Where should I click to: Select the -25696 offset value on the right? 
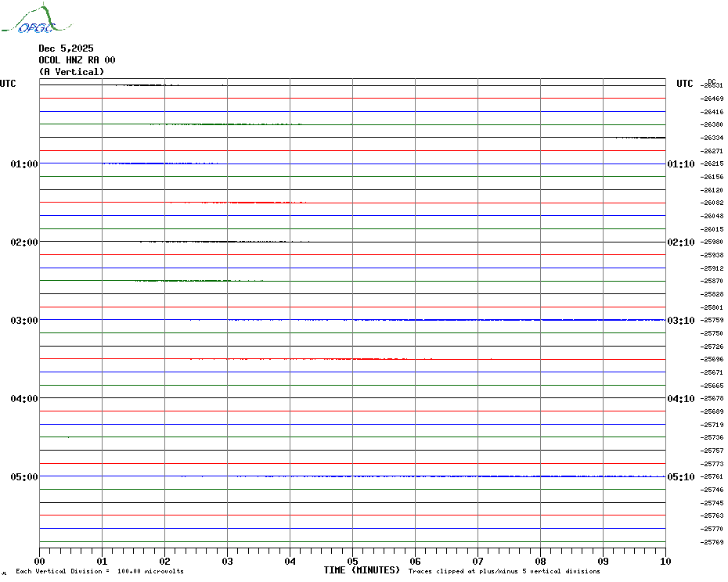point(712,359)
